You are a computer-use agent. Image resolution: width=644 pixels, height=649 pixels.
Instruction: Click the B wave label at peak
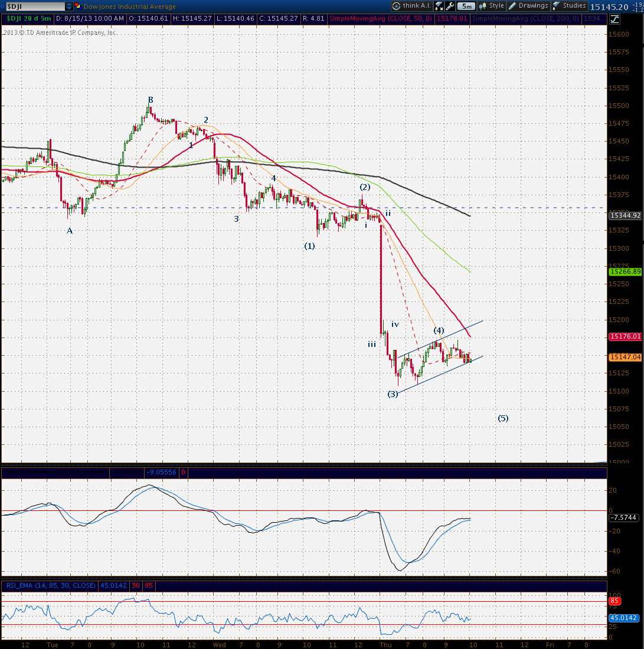(151, 100)
